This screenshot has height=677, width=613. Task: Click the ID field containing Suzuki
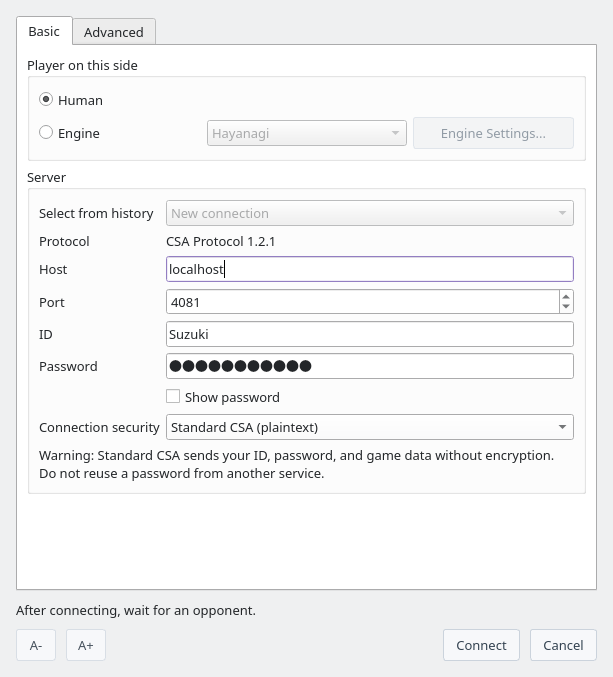(370, 334)
